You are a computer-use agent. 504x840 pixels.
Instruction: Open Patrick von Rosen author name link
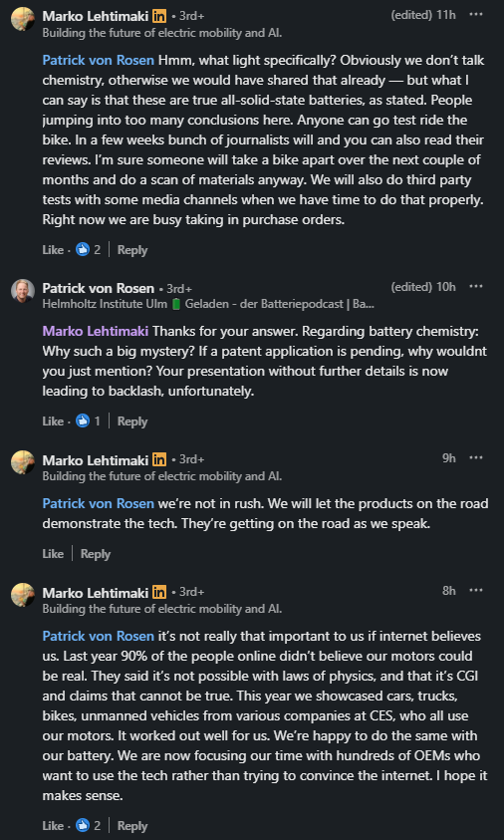(98, 288)
